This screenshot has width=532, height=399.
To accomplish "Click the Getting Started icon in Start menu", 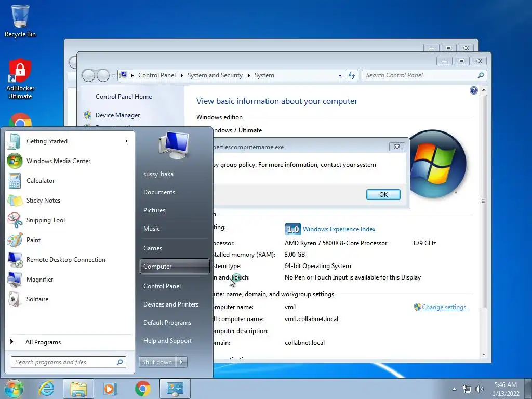I will point(14,141).
